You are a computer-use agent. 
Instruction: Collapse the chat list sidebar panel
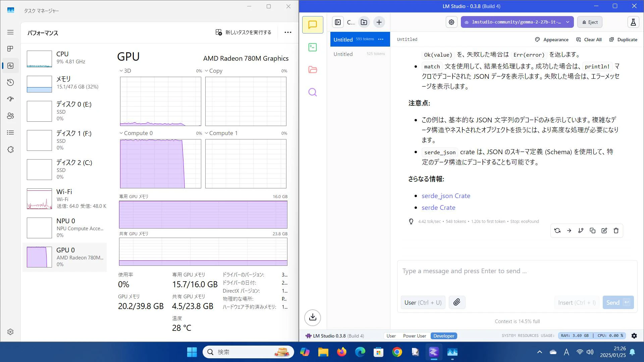(x=338, y=22)
